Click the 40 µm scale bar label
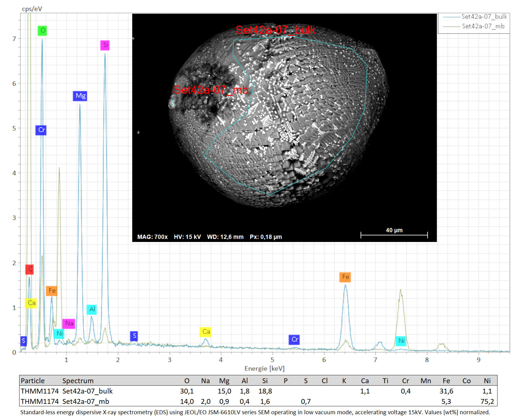The image size is (517, 420). point(394,230)
